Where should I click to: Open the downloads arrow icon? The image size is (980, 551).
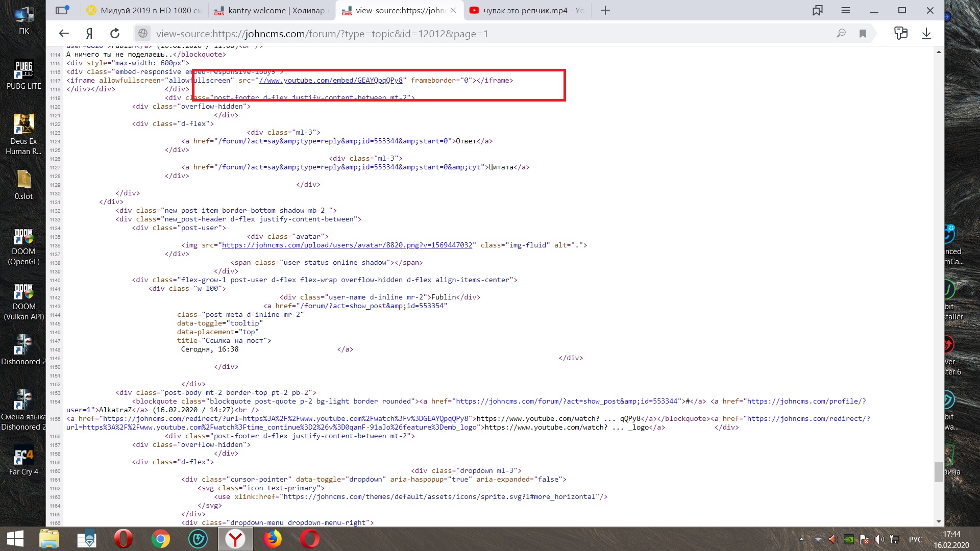point(926,34)
